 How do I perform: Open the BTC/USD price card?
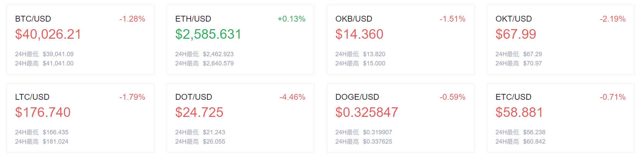[80, 40]
